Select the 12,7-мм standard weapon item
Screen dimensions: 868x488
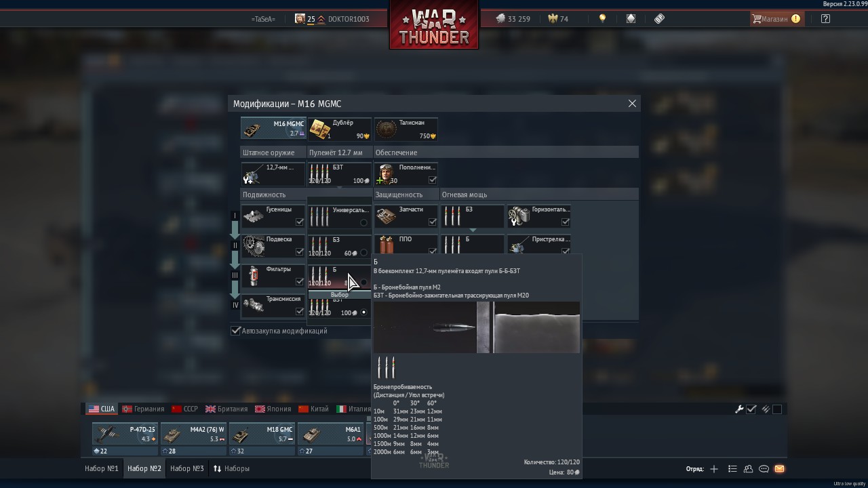tap(273, 174)
